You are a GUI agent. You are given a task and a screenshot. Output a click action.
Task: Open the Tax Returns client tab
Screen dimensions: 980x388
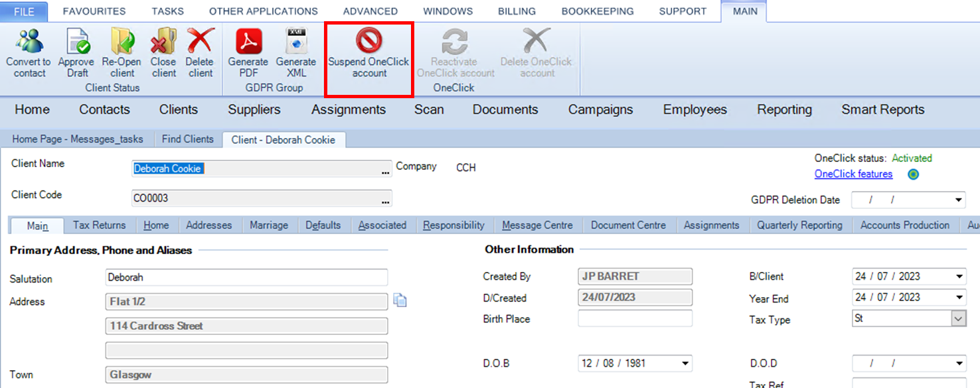coord(99,226)
